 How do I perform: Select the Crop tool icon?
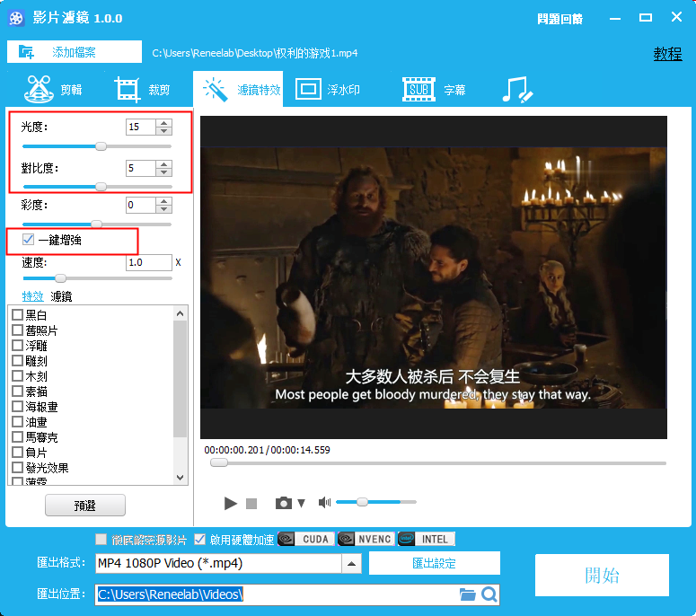(128, 89)
